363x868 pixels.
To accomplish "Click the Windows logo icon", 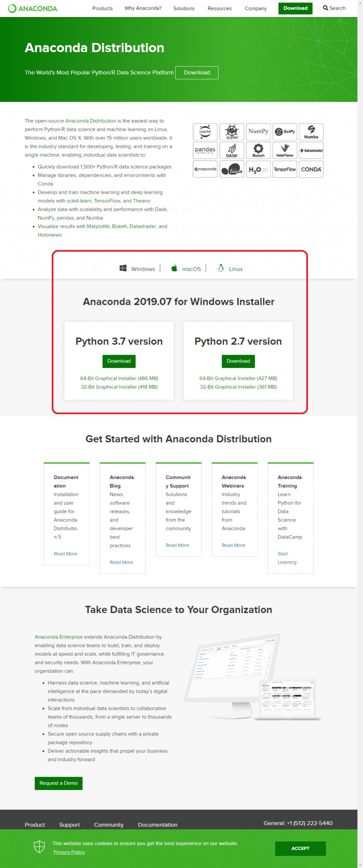I will [x=123, y=268].
